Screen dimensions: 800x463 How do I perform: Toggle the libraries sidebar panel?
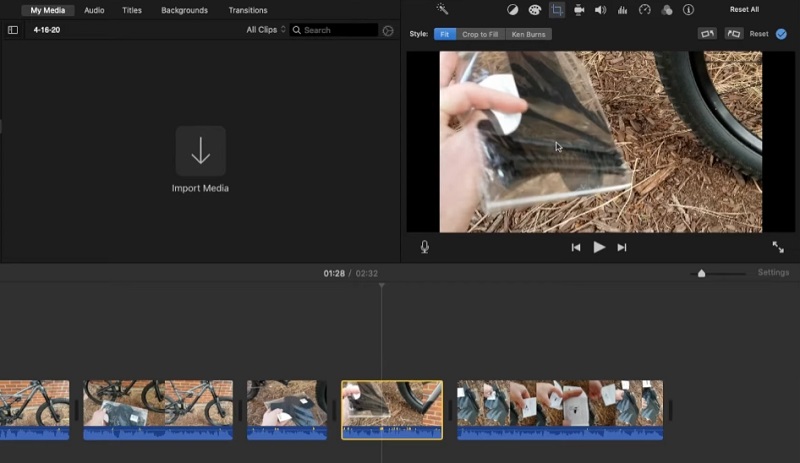click(x=13, y=30)
